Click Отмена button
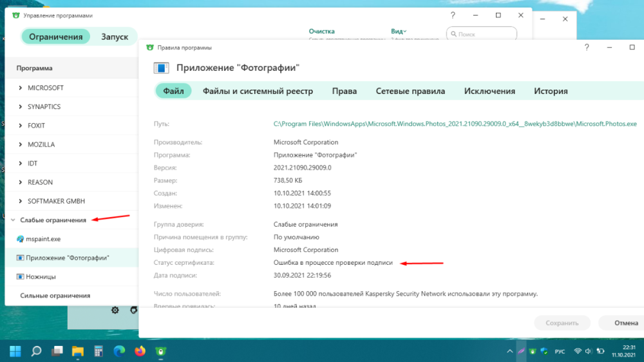This screenshot has height=362, width=644. coord(626,323)
